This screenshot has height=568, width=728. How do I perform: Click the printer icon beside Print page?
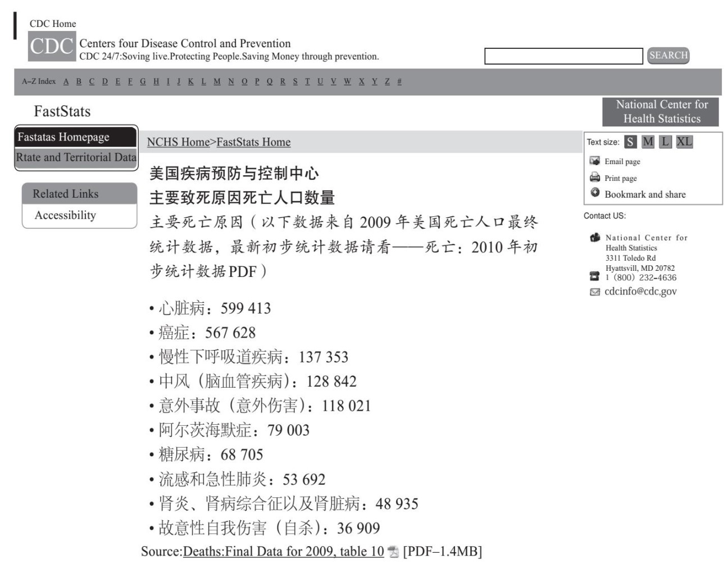click(x=594, y=178)
